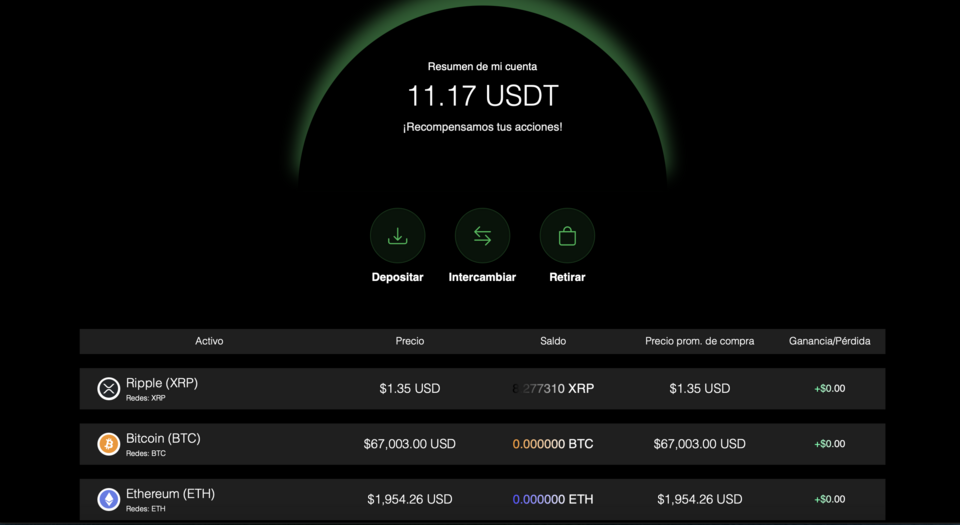Click the Ethereum coin logo
The height and width of the screenshot is (525, 960).
108,499
